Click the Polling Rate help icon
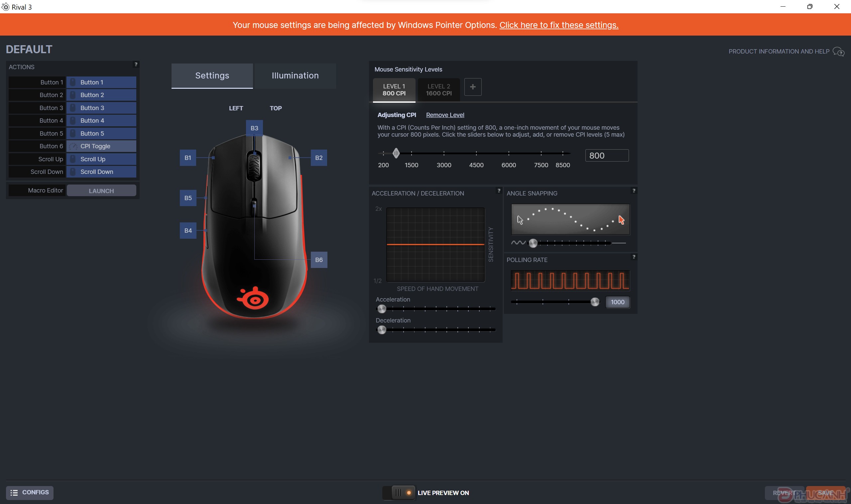 [x=634, y=257]
